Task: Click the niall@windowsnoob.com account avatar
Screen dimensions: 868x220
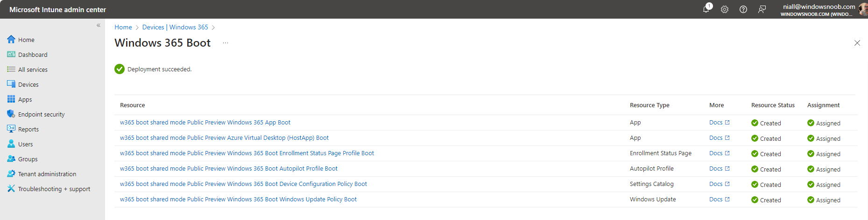Action: (863, 9)
